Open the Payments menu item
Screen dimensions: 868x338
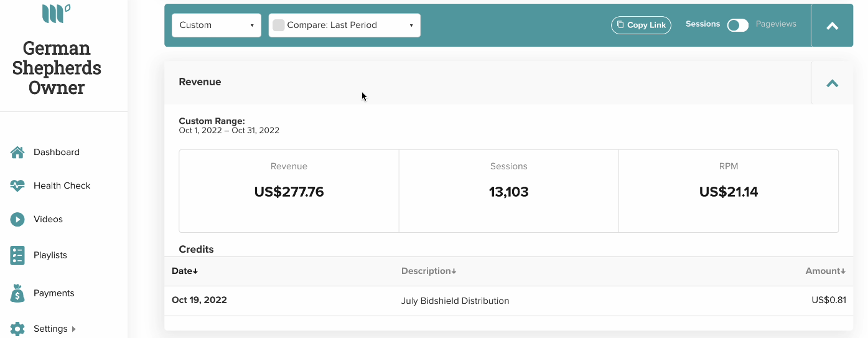click(x=54, y=293)
